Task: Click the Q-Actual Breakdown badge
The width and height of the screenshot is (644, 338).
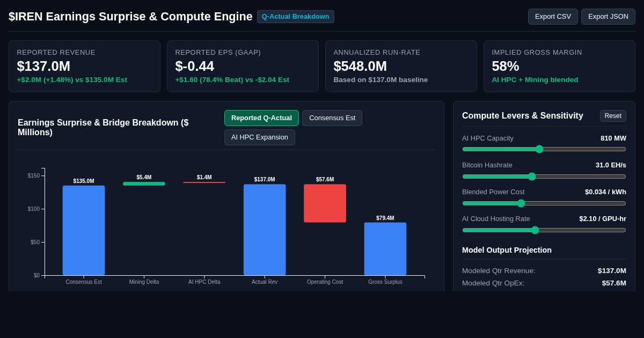Action: pos(296,17)
